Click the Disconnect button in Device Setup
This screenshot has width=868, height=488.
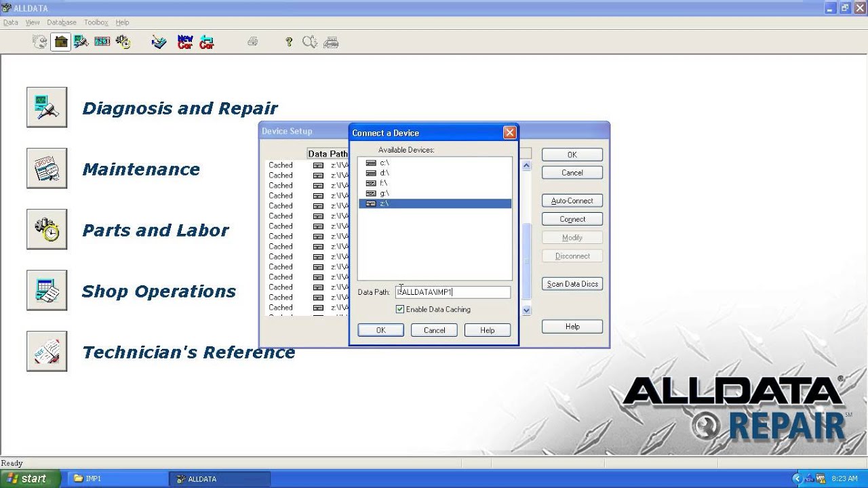(572, 256)
